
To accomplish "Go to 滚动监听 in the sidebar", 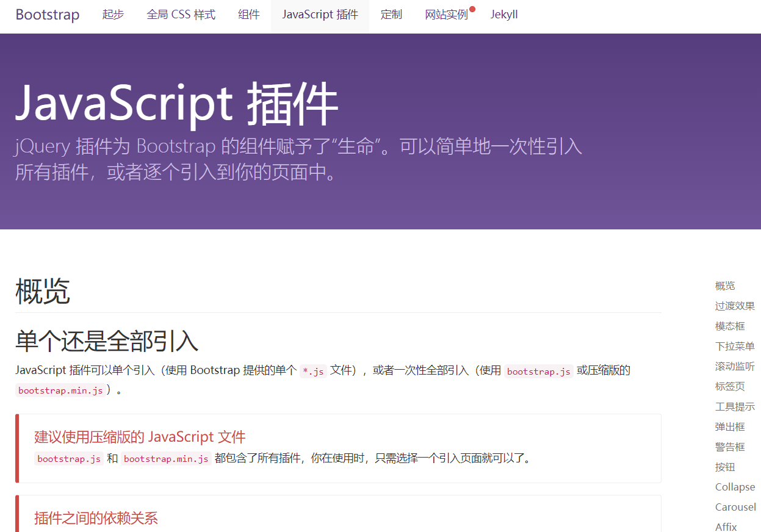I will 735,366.
